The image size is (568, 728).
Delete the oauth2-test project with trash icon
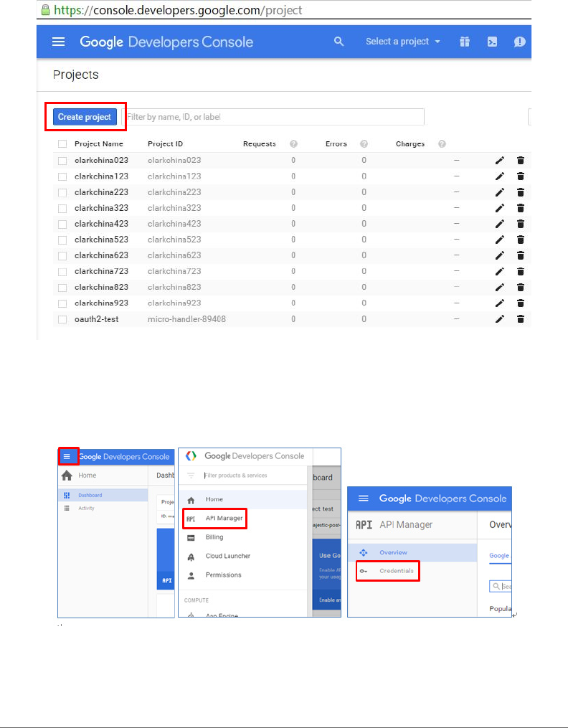coord(521,319)
